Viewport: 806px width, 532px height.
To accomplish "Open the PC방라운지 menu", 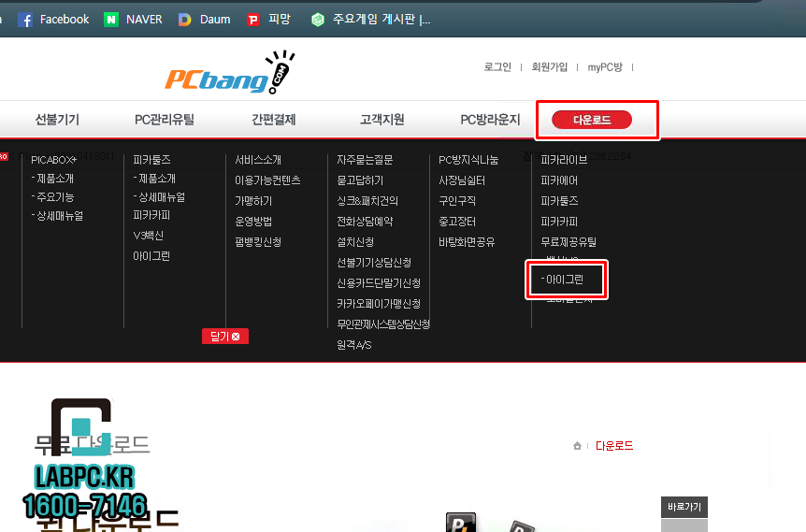I will pos(490,120).
